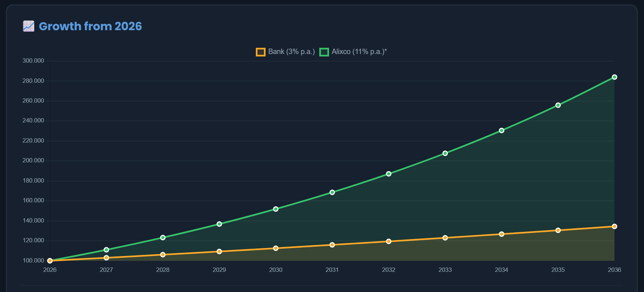
Task: Click the 2026 x-axis year label
Action: tap(50, 270)
